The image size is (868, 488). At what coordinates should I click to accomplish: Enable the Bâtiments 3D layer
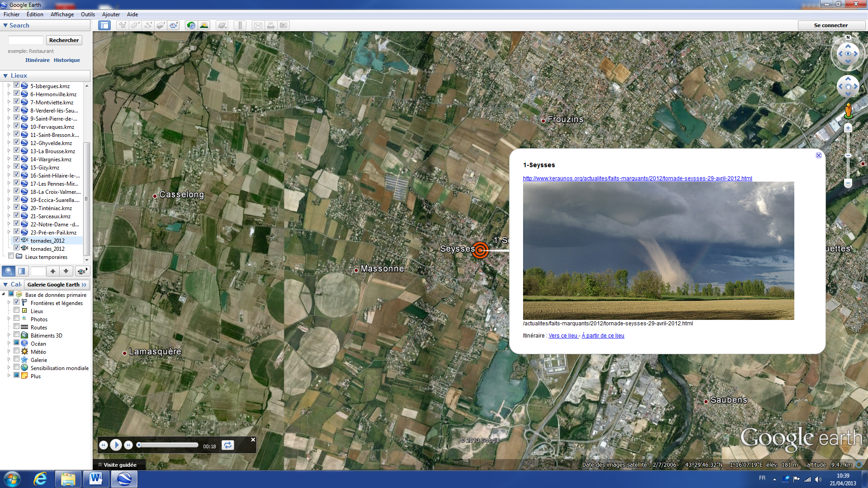point(16,335)
